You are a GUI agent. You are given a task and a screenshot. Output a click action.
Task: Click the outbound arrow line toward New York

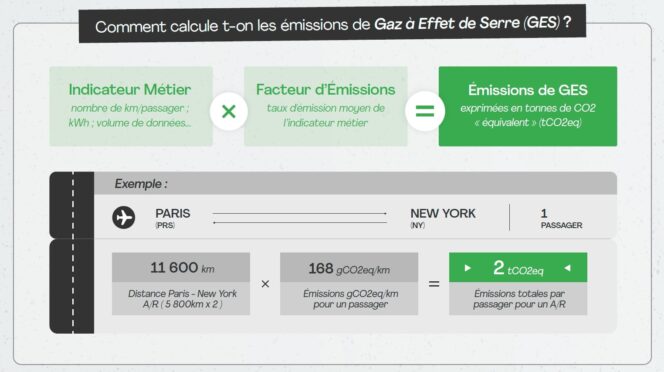299,214
